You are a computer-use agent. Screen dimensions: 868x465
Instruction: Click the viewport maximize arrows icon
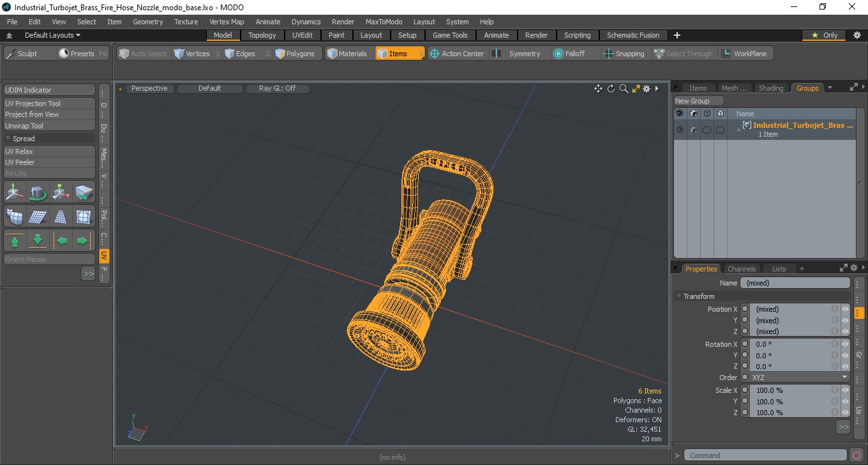point(636,89)
